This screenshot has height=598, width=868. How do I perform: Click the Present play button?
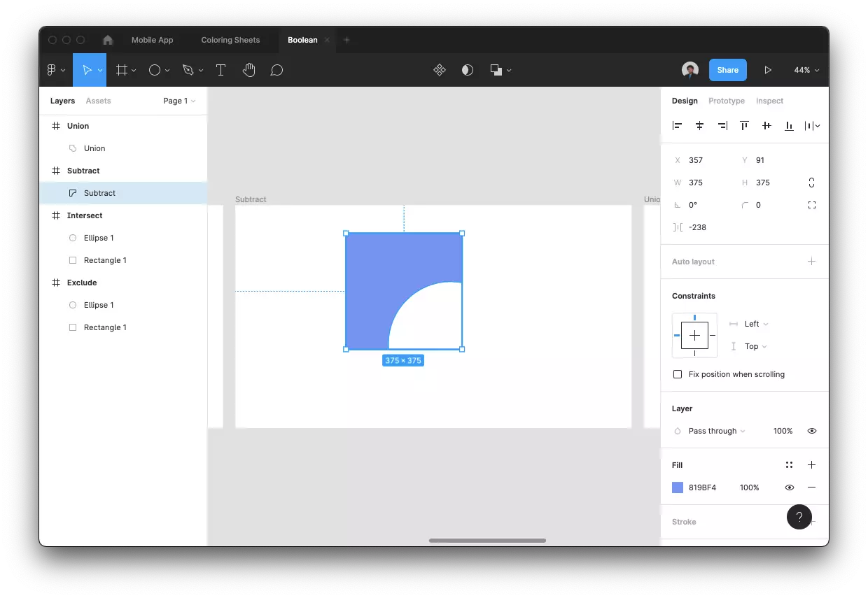(768, 70)
